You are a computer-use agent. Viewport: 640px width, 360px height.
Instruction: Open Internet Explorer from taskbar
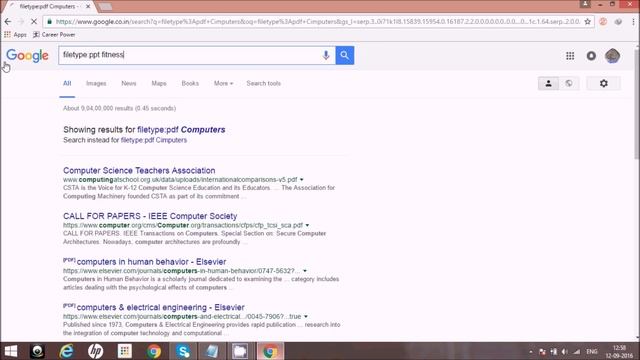pyautogui.click(x=66, y=351)
